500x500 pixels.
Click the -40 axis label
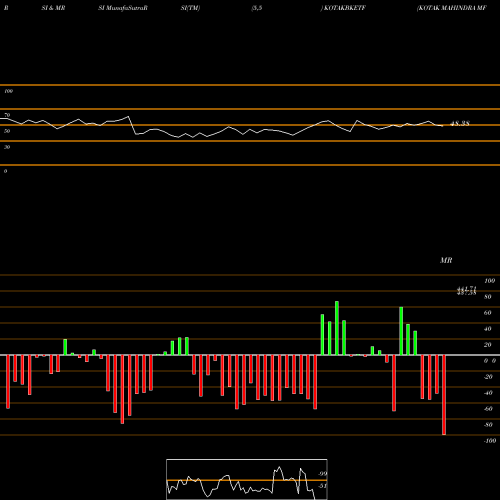click(x=488, y=393)
